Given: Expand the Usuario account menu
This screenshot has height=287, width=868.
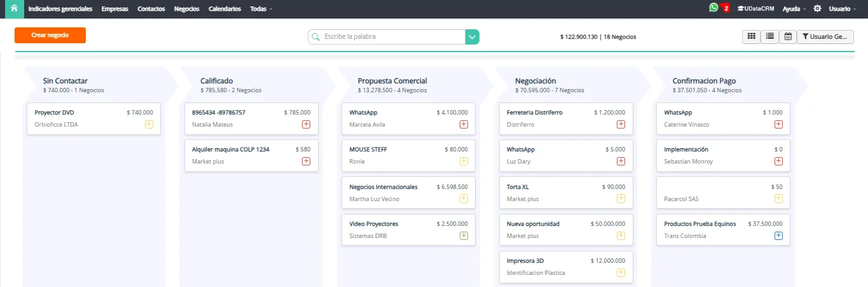Looking at the screenshot, I should 842,9.
